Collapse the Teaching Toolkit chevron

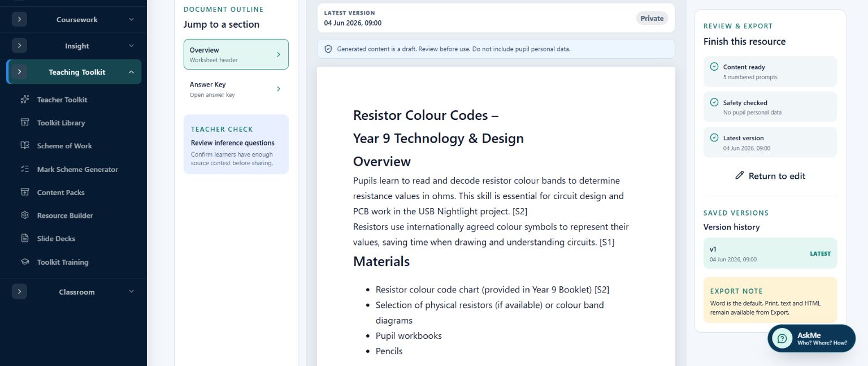(x=131, y=72)
